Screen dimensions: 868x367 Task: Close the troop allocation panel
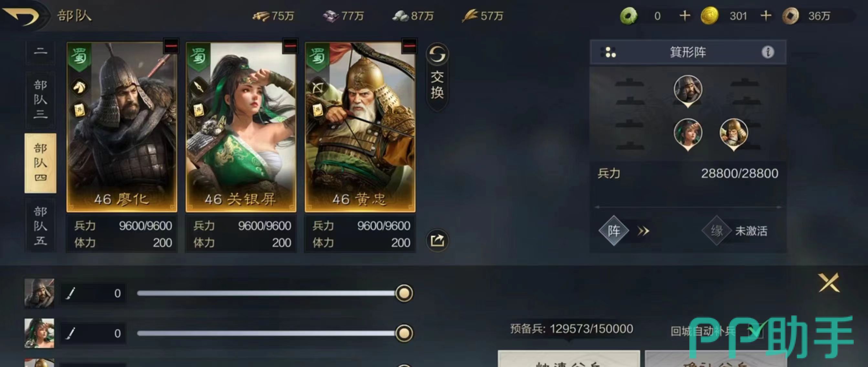pos(829,283)
